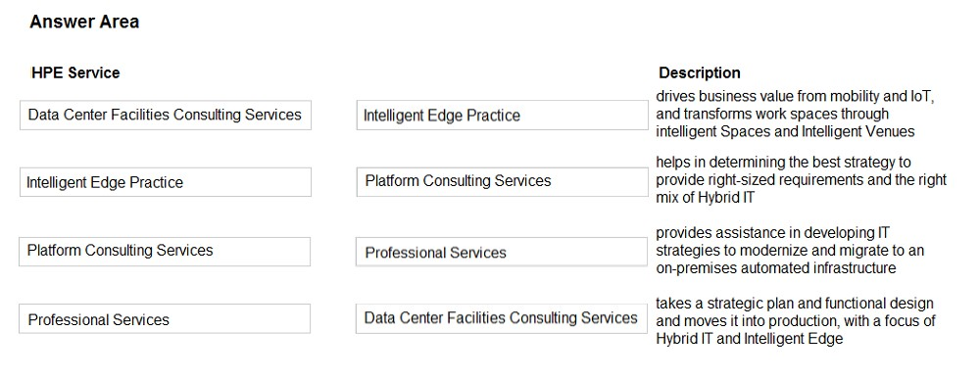Click the Answer Area heading
Screen dimensions: 980x379
(84, 22)
